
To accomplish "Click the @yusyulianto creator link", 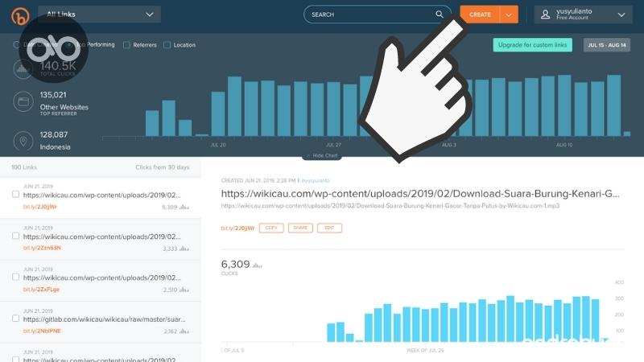I will pyautogui.click(x=316, y=180).
